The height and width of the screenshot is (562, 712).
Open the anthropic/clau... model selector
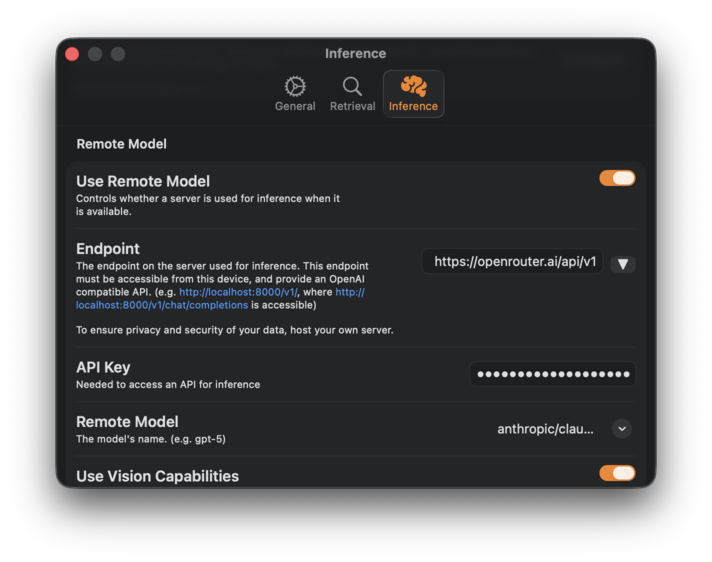click(545, 429)
